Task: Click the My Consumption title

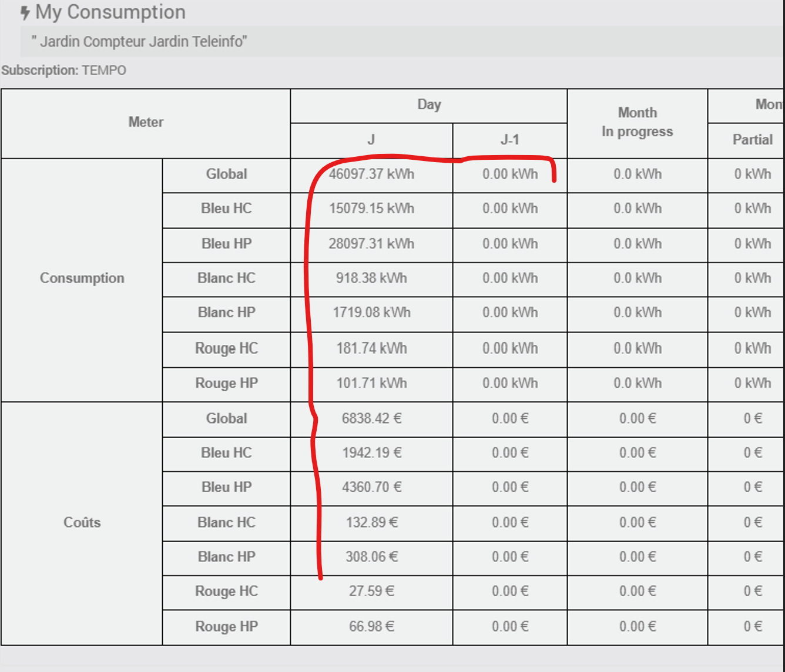Action: pos(110,12)
